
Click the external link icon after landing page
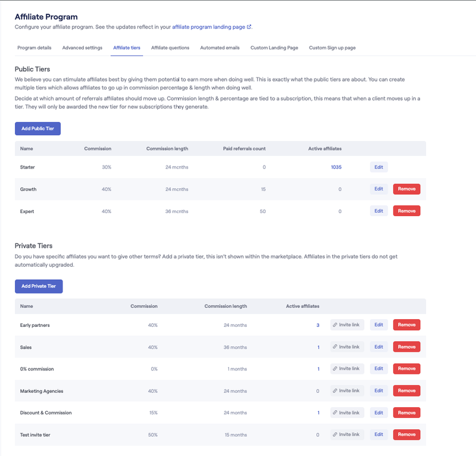coord(249,27)
